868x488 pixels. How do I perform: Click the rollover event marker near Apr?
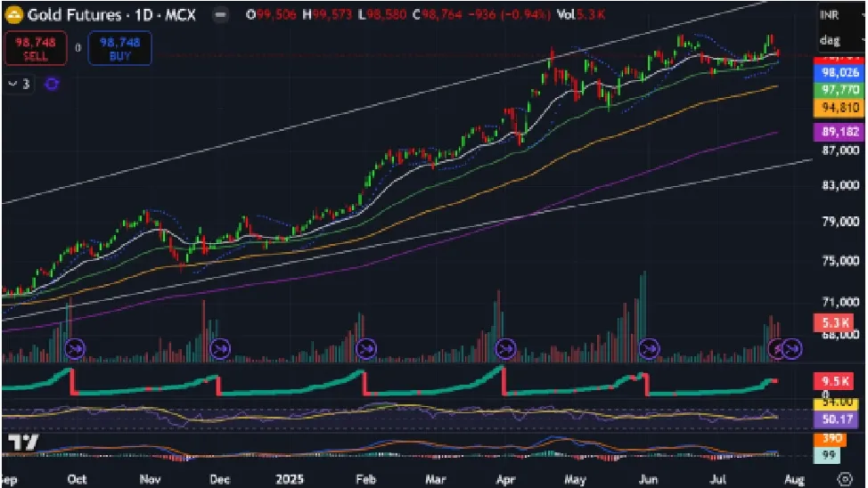(x=505, y=349)
